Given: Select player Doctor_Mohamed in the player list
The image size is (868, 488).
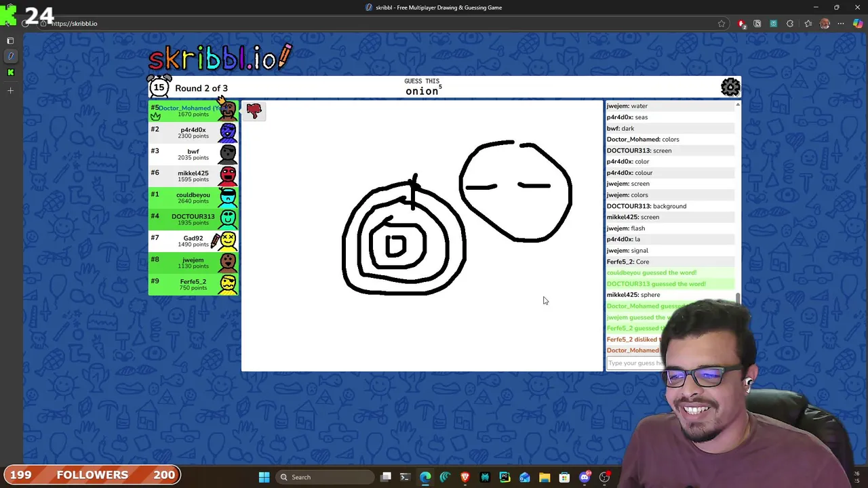Looking at the screenshot, I should pyautogui.click(x=193, y=110).
